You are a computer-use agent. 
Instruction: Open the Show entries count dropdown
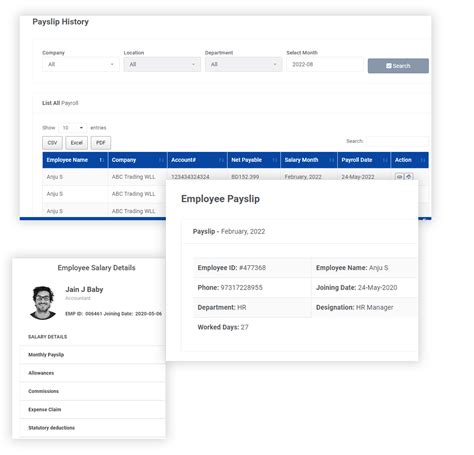73,128
